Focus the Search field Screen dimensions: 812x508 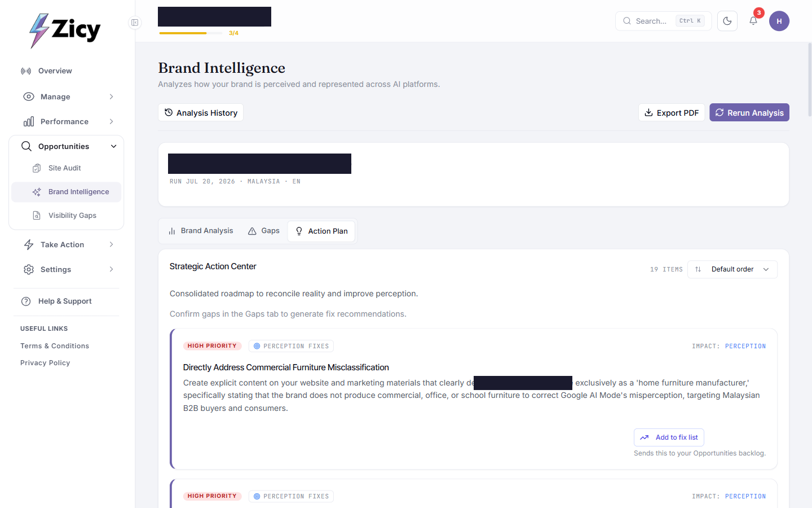point(663,21)
